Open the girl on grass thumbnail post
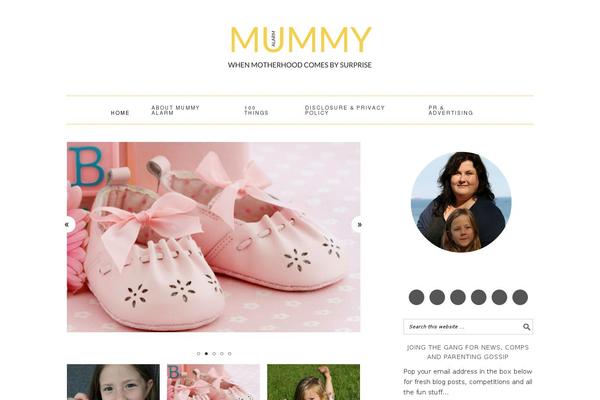600x400 pixels. [313, 382]
